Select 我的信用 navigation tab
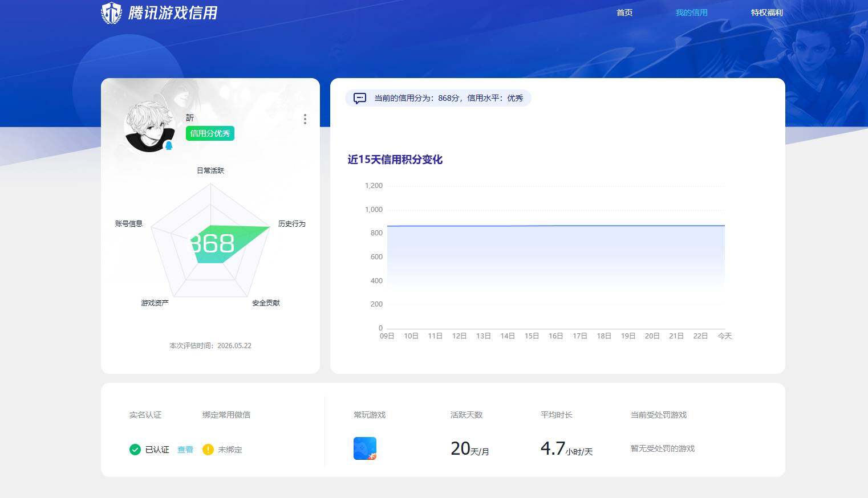The height and width of the screenshot is (498, 868). pyautogui.click(x=691, y=13)
